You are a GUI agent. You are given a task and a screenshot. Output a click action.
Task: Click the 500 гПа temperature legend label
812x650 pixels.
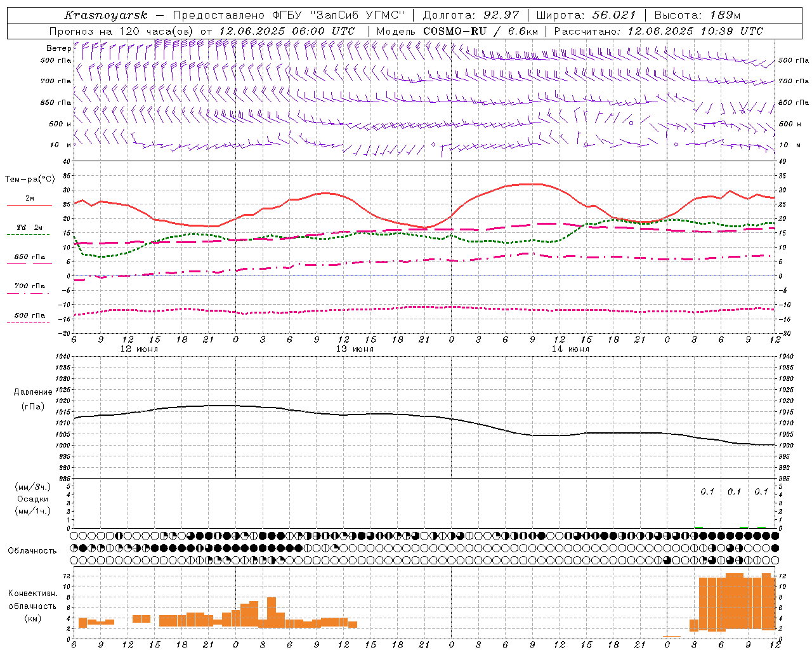[30, 315]
